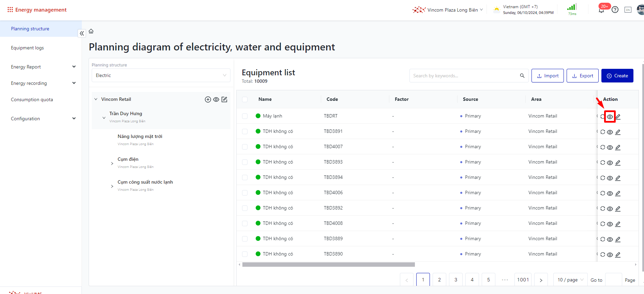
Task: Expand the Cụm điện tree node
Action: tap(112, 164)
